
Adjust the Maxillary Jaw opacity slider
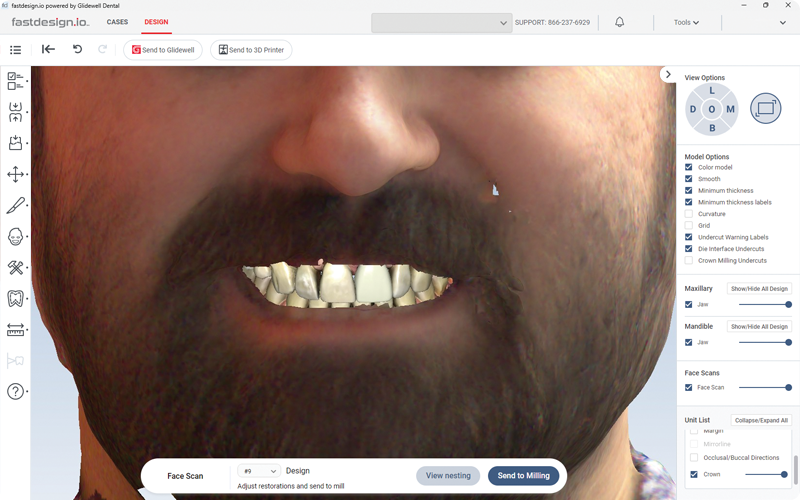point(788,304)
